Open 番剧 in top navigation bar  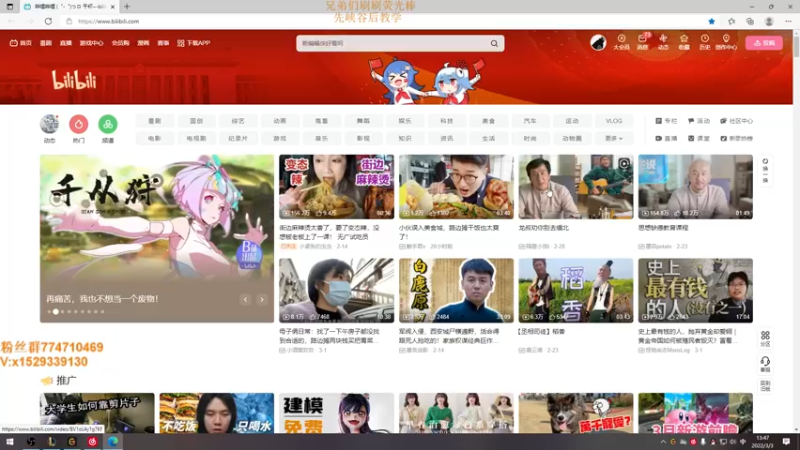click(x=46, y=43)
